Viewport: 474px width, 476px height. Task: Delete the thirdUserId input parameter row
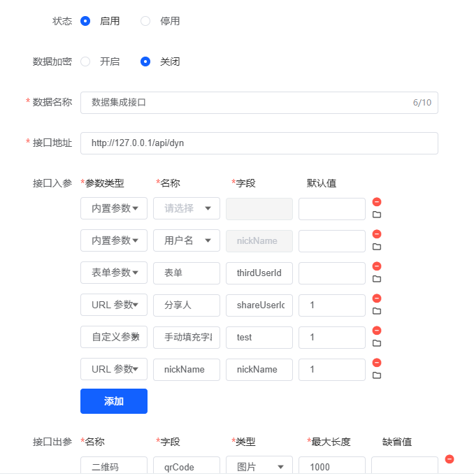[x=377, y=266]
